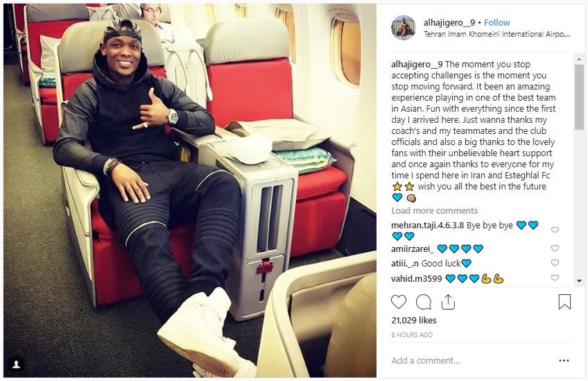The image size is (588, 381).
Task: Open the three-dot more options menu
Action: (x=564, y=361)
